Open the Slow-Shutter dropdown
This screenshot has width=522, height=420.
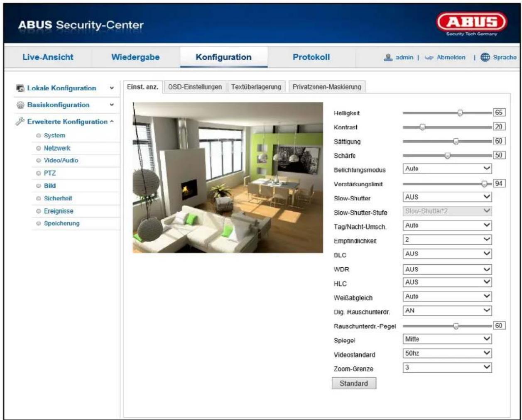(x=447, y=197)
